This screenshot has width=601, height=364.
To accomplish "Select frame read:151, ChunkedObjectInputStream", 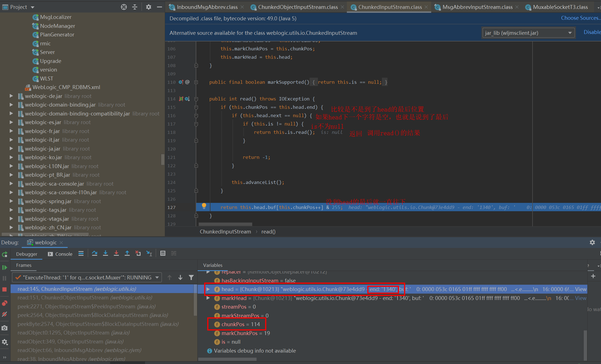I will pos(102,298).
